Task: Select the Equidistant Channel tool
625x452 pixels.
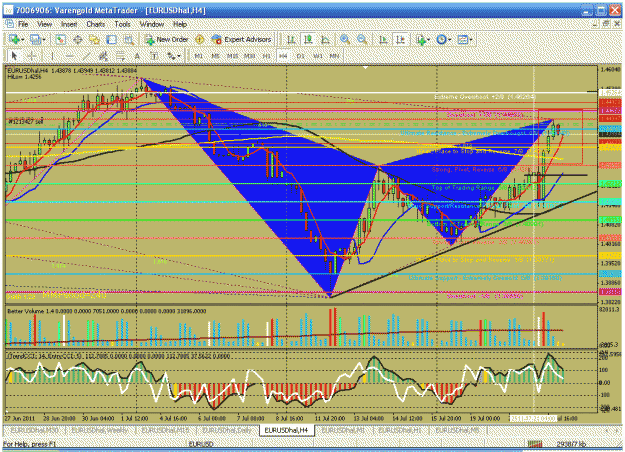Action: pyautogui.click(x=103, y=56)
